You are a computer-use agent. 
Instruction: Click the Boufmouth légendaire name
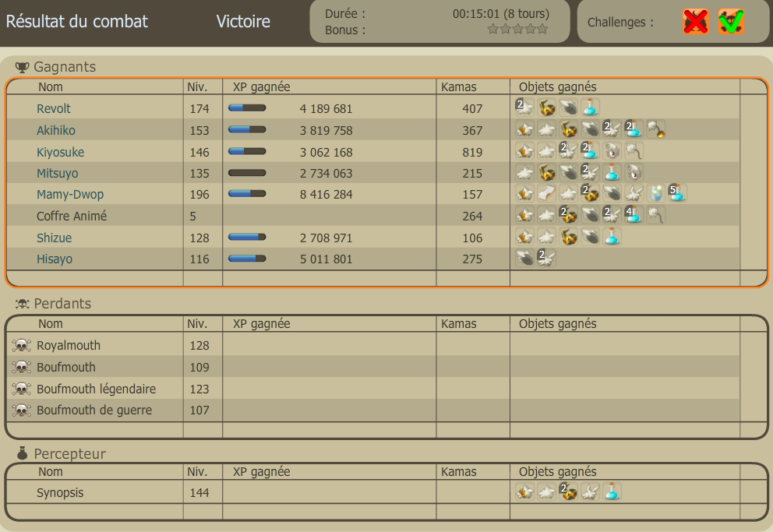click(x=96, y=389)
